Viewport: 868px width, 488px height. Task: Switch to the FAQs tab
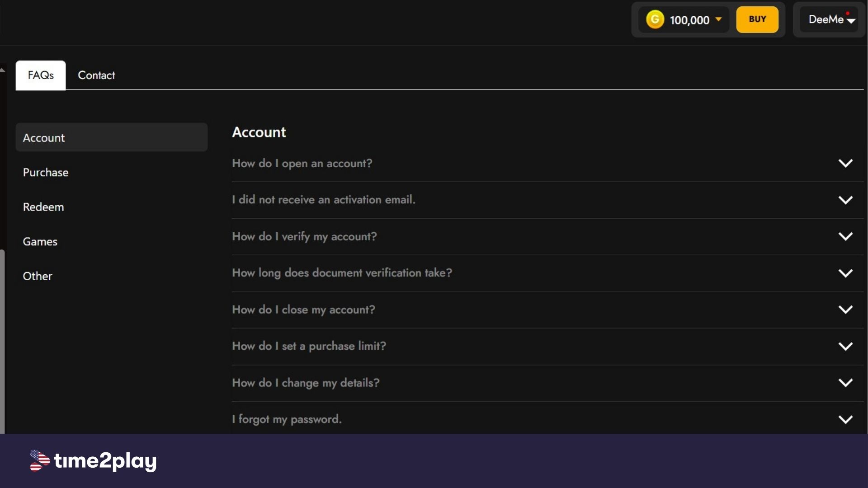(x=41, y=75)
